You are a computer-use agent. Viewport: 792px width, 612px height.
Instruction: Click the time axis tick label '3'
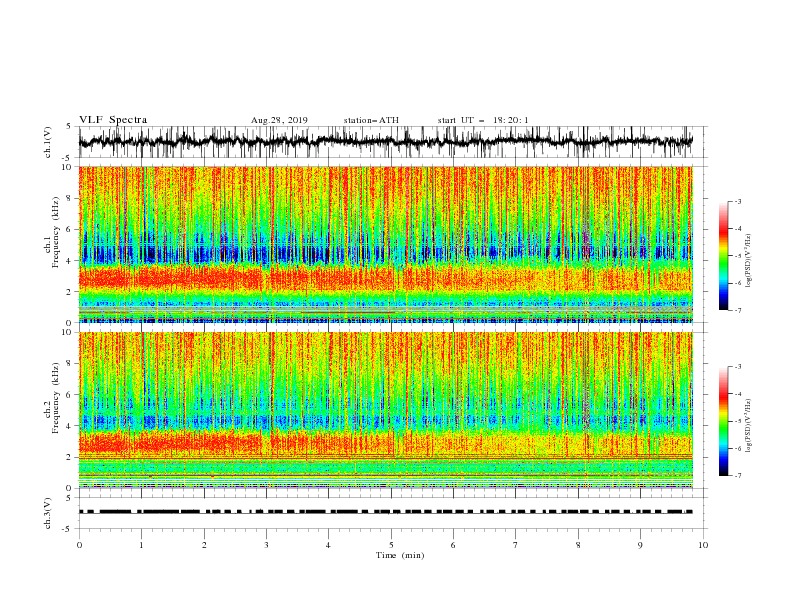[266, 545]
